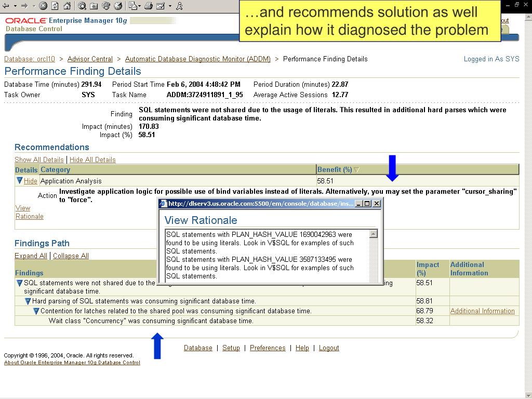Collapse the latch contention finding triangle

click(x=36, y=311)
